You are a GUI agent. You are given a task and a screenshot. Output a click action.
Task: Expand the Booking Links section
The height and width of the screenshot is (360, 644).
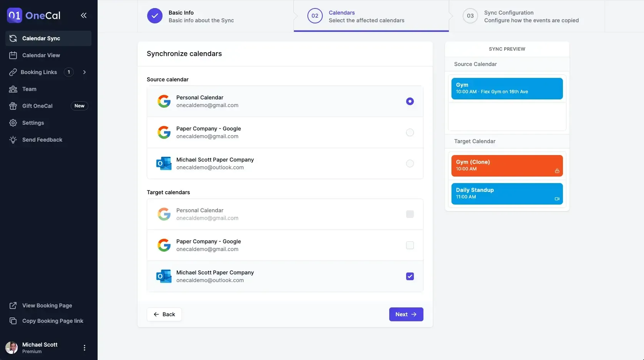click(x=84, y=72)
